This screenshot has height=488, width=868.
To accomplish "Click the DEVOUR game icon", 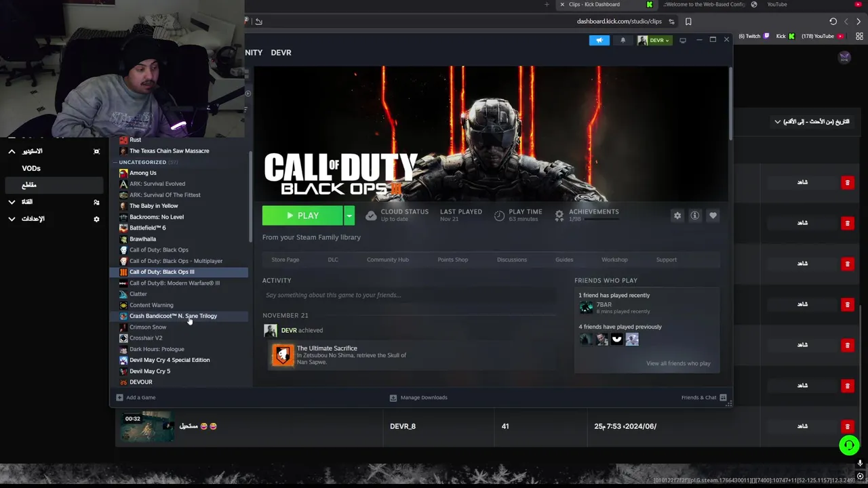I will [x=123, y=382].
